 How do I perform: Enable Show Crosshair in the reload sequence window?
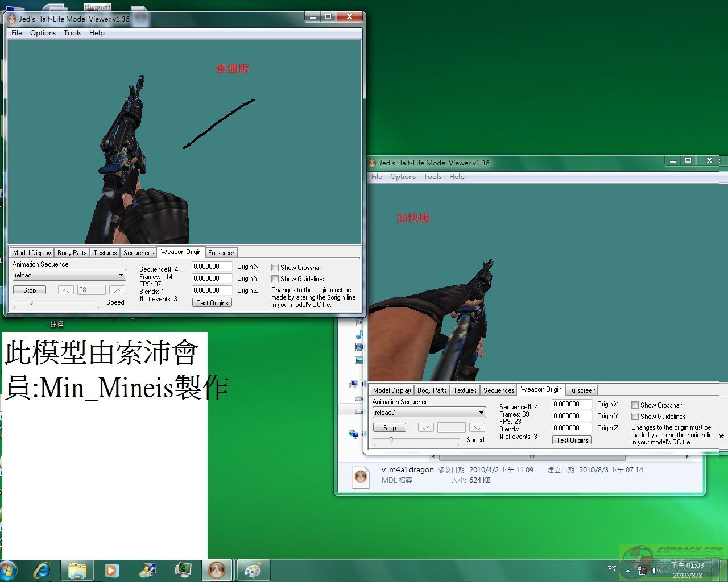coord(275,268)
